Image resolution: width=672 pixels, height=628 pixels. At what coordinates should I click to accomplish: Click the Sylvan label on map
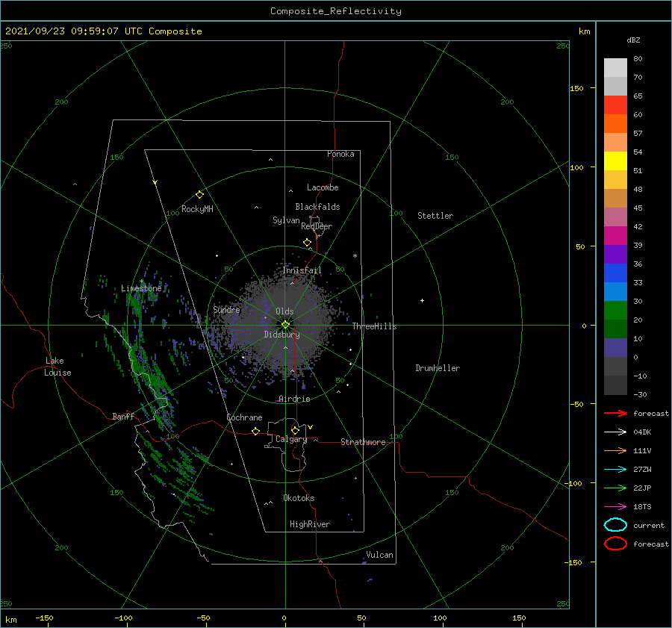(x=286, y=220)
